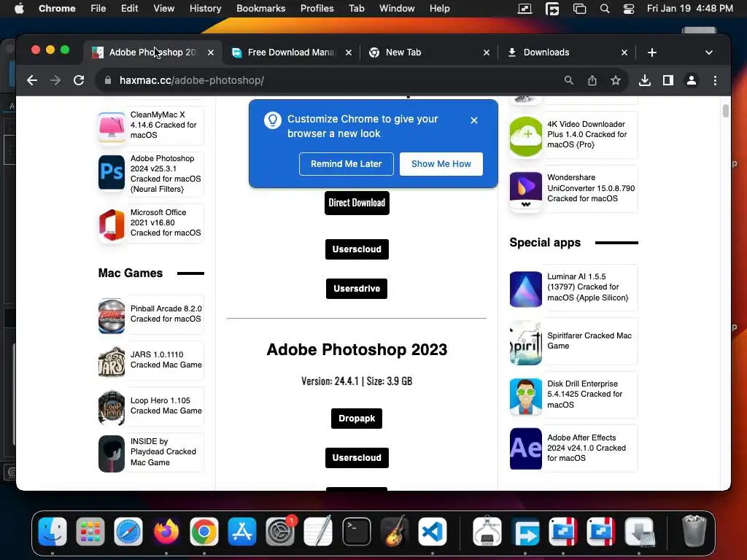Open Spiritfarer Cracked Mac Game link
This screenshot has height=560, width=747.
point(589,341)
